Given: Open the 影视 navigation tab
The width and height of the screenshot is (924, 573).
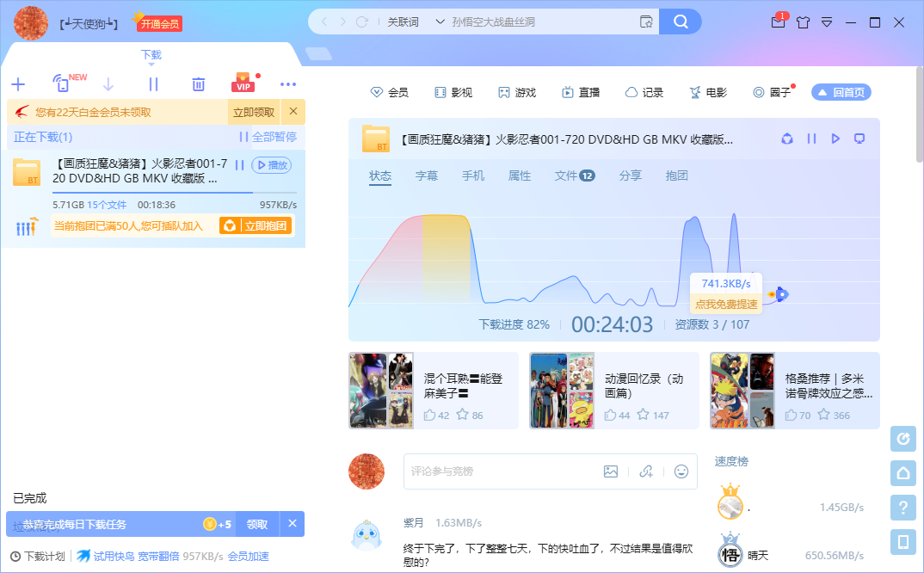Looking at the screenshot, I should [x=453, y=93].
